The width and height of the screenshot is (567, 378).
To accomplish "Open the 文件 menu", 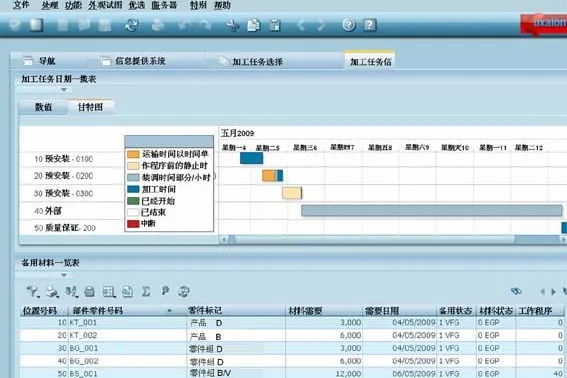I will point(21,5).
